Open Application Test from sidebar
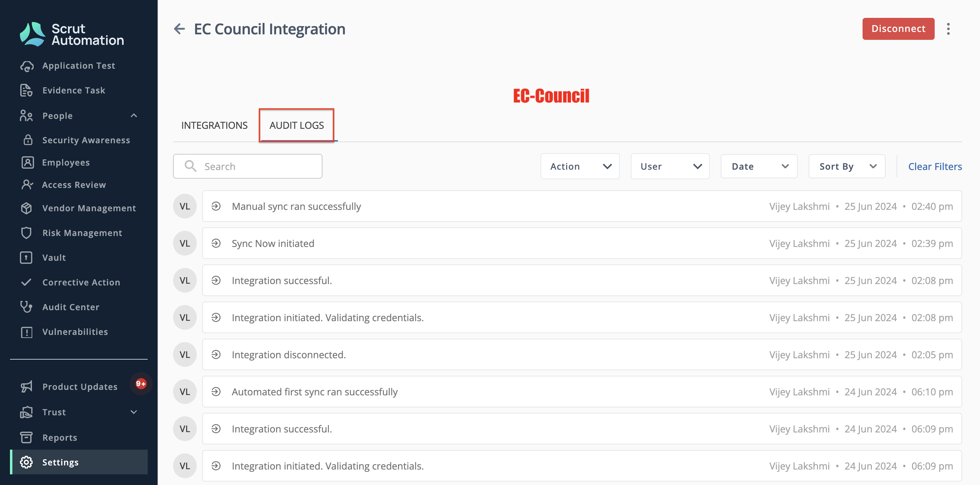The height and width of the screenshot is (485, 980). click(x=79, y=66)
